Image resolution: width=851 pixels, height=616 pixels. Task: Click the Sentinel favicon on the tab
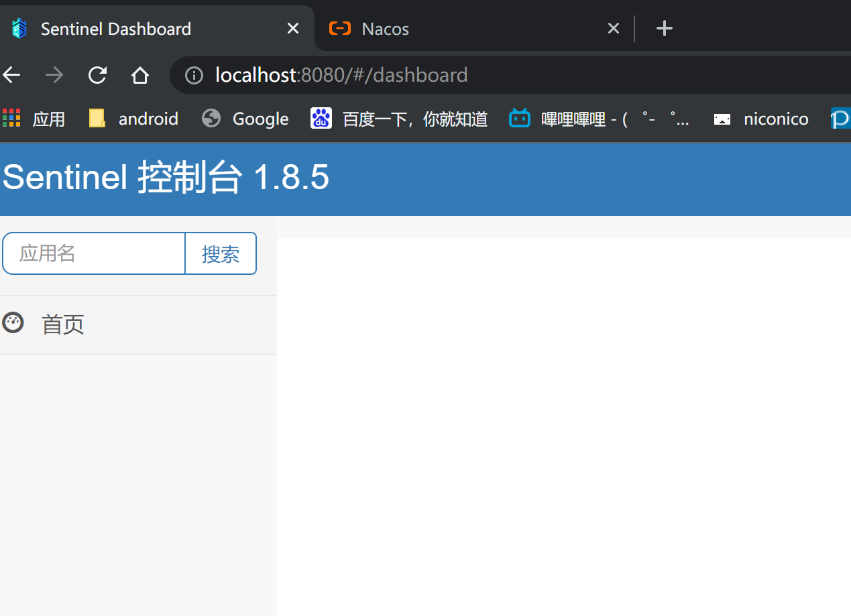pyautogui.click(x=20, y=29)
